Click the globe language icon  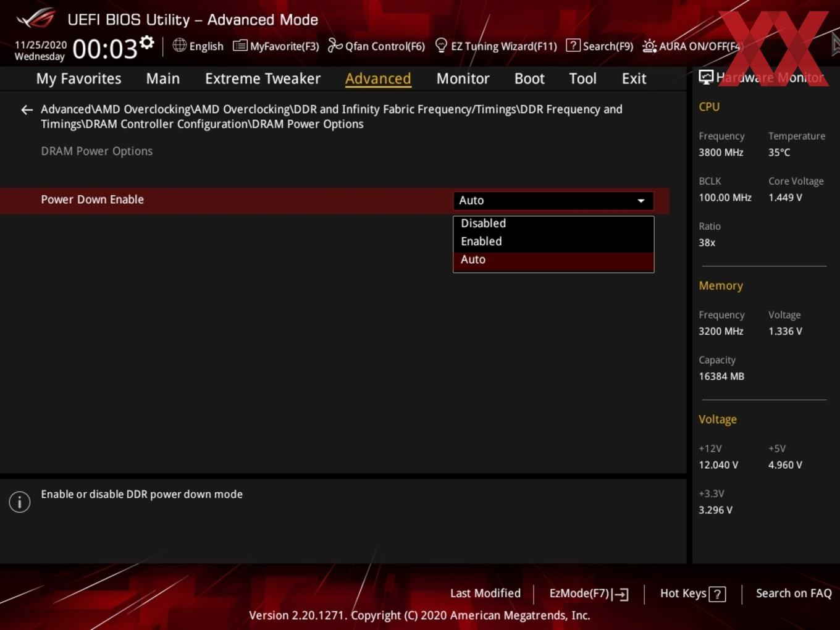pos(179,45)
